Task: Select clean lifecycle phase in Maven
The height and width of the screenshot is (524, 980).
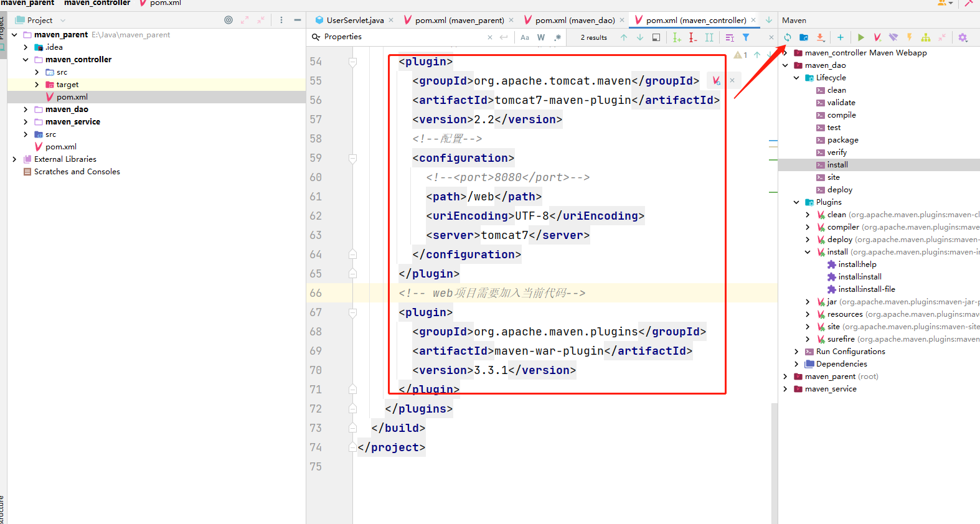Action: [836, 90]
